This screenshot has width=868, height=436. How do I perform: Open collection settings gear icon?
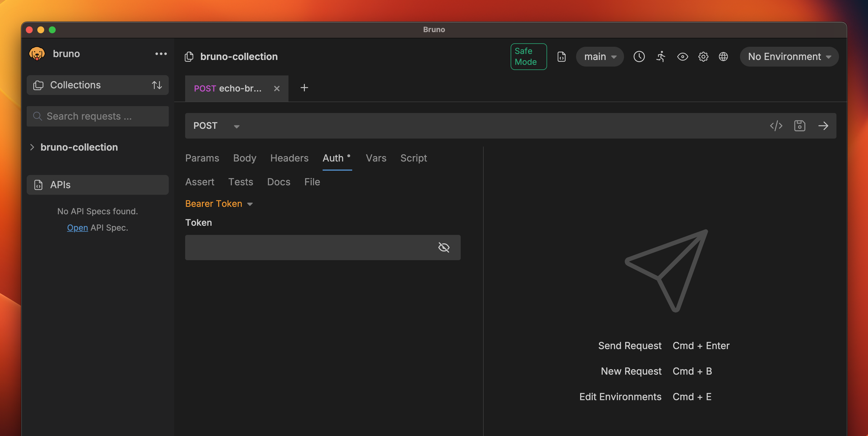(703, 57)
